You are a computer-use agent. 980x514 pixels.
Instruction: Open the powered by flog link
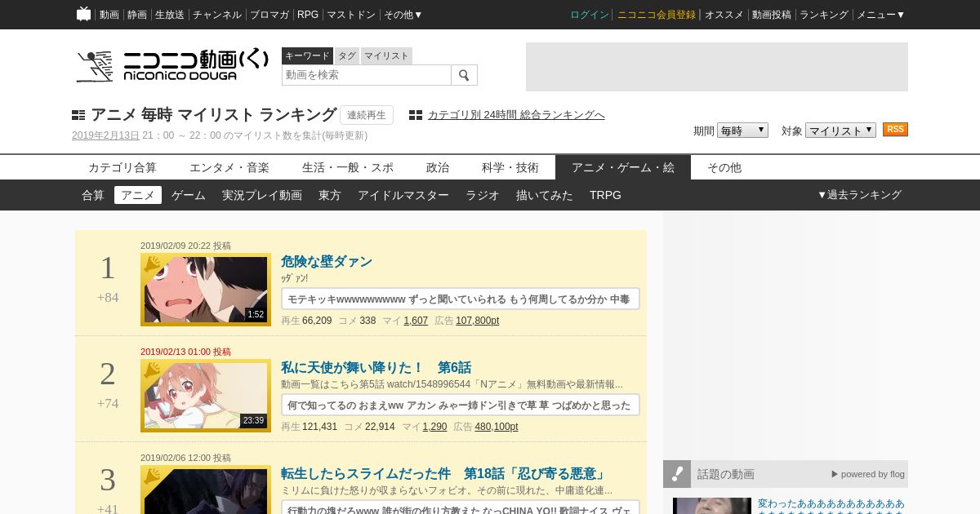(x=868, y=474)
